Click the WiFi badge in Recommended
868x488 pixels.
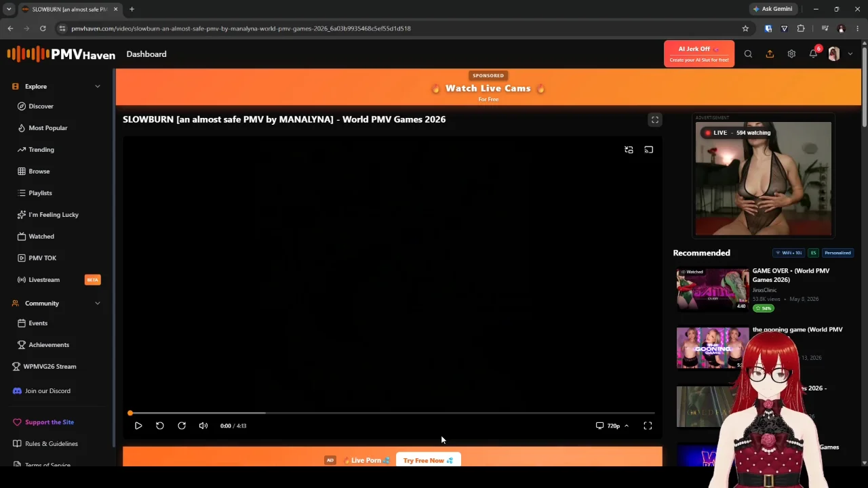(789, 253)
